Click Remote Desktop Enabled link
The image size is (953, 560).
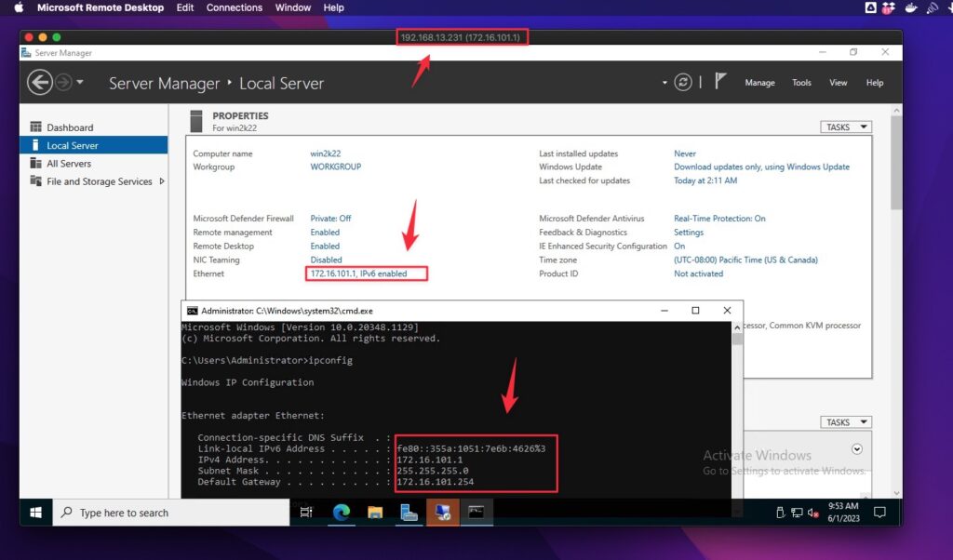[325, 246]
